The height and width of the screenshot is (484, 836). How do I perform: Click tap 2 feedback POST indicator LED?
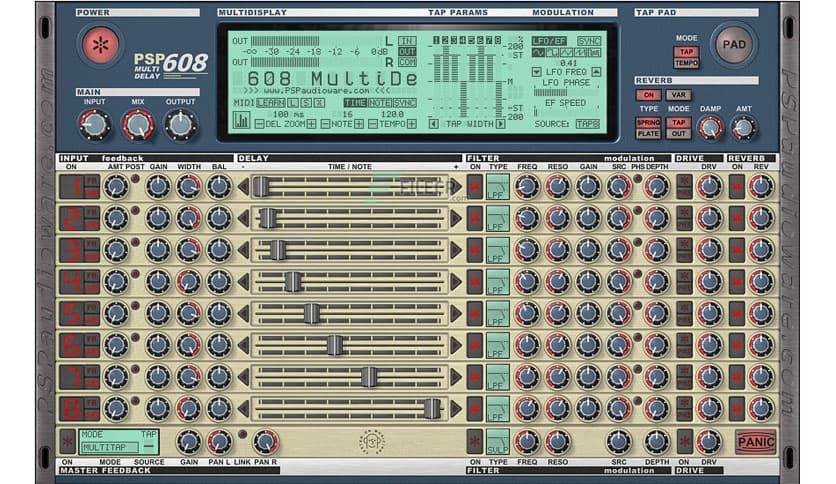click(x=135, y=211)
